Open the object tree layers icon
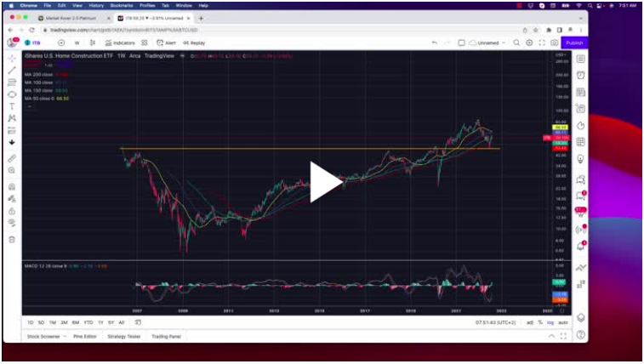This screenshot has width=644, height=364. [580, 317]
